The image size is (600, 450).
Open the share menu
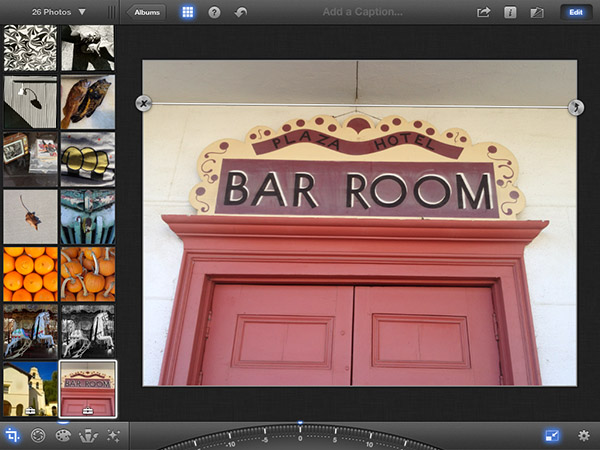pos(483,12)
